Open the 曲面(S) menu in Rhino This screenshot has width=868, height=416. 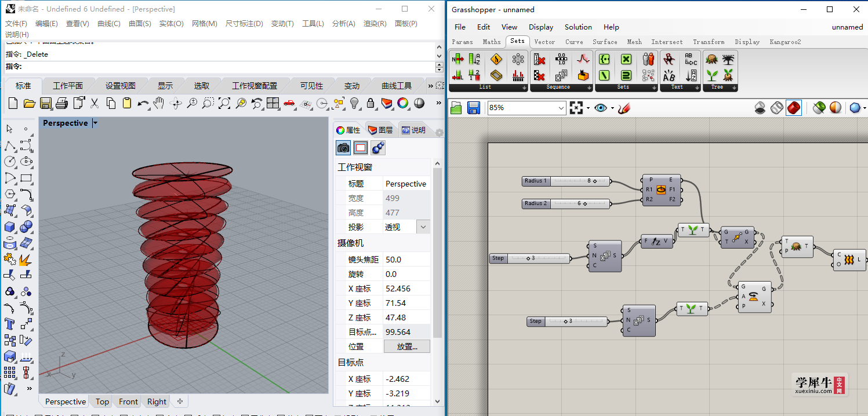pos(140,24)
